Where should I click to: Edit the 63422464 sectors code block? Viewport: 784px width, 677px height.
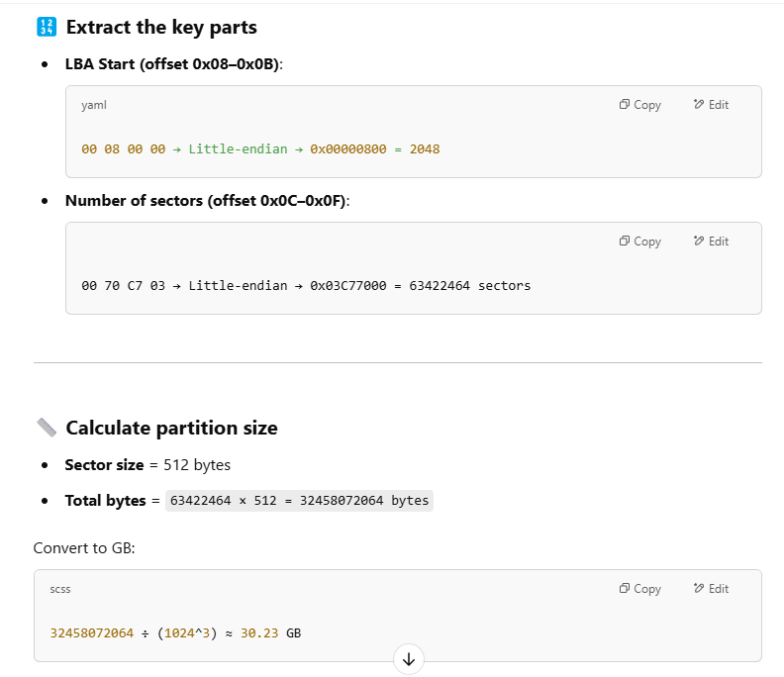pyautogui.click(x=711, y=242)
